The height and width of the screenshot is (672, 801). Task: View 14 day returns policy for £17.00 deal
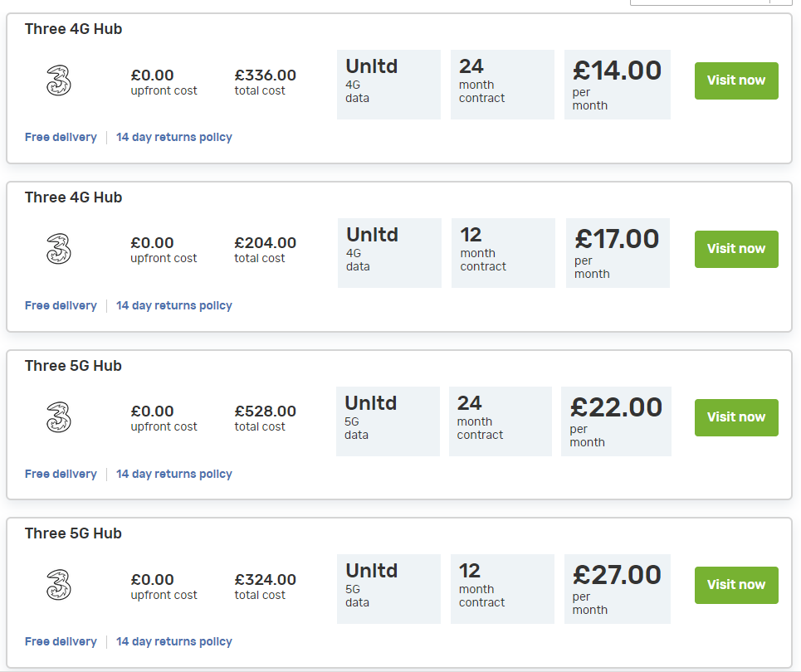[x=174, y=305]
